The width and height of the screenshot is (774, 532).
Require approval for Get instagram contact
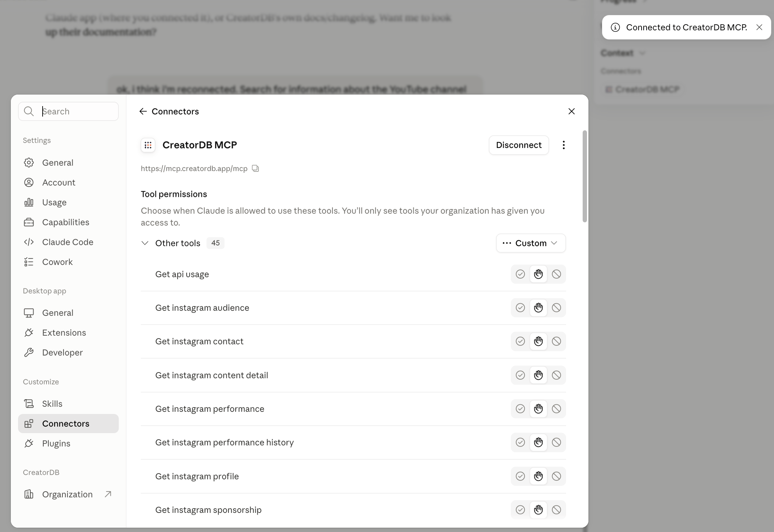(538, 341)
